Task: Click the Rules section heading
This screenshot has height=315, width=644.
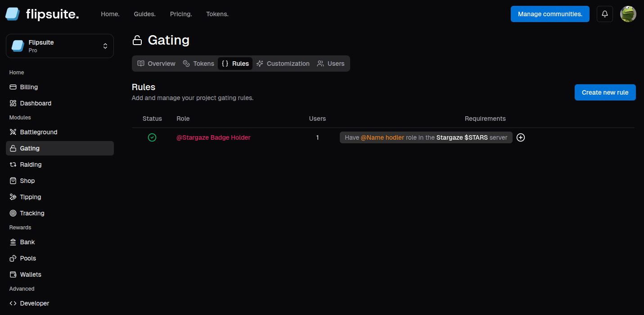Action: point(144,87)
